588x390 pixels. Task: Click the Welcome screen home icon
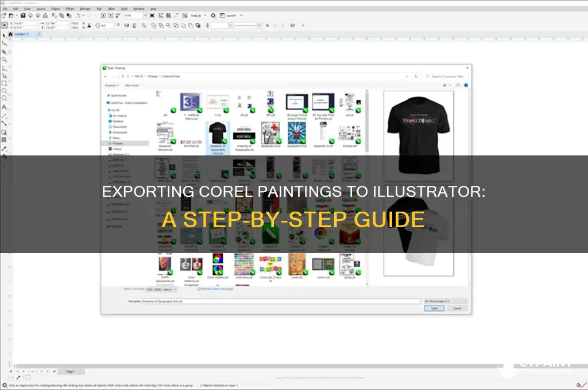pos(10,34)
